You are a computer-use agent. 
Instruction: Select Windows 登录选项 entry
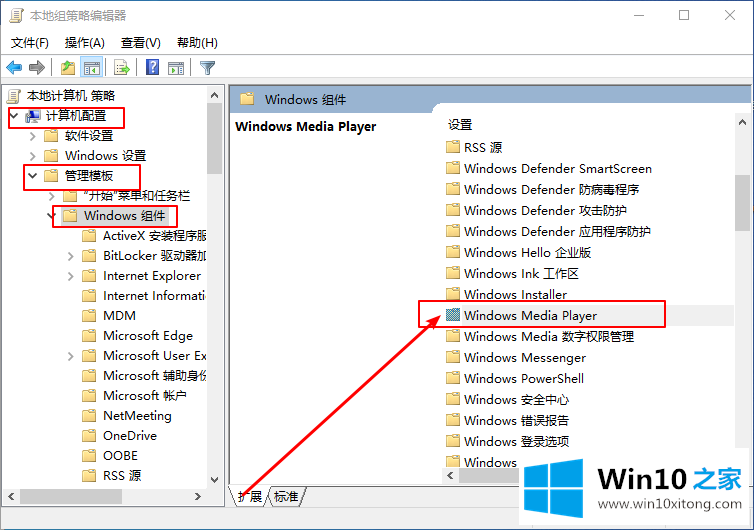point(516,441)
